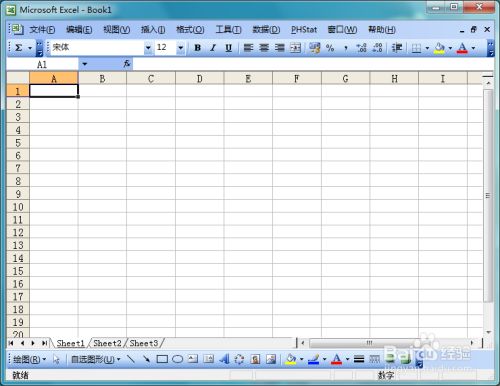Switch to Sheet3 tab

[x=144, y=343]
